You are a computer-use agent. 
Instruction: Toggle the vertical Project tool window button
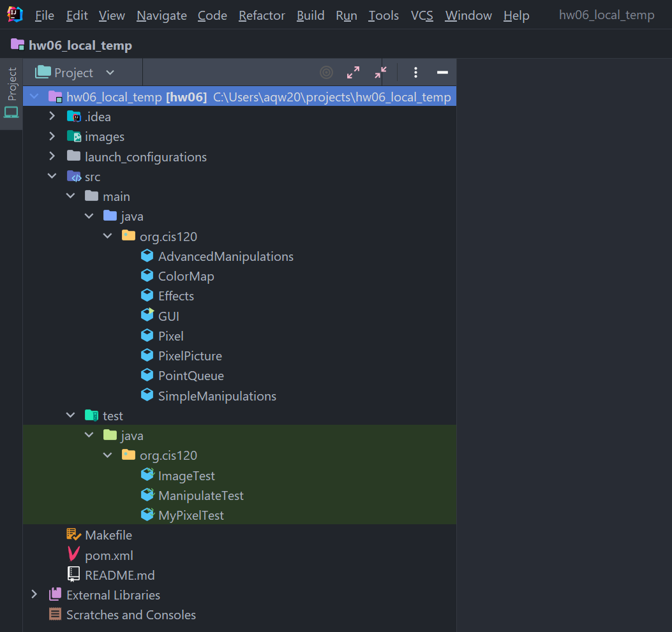click(11, 93)
